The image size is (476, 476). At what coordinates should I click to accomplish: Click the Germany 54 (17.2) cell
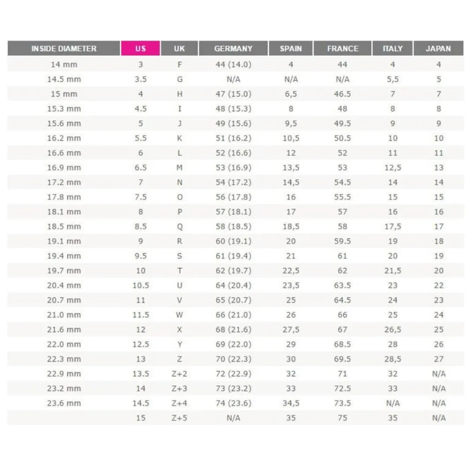(234, 182)
